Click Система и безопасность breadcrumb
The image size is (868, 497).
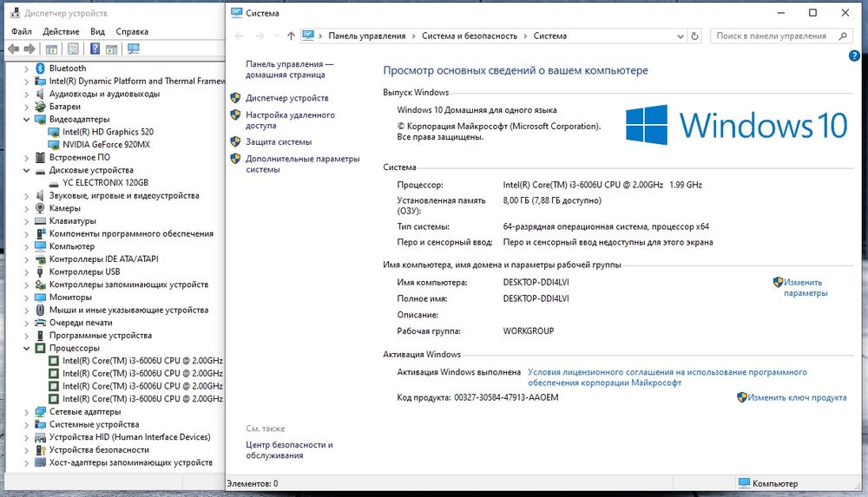470,36
